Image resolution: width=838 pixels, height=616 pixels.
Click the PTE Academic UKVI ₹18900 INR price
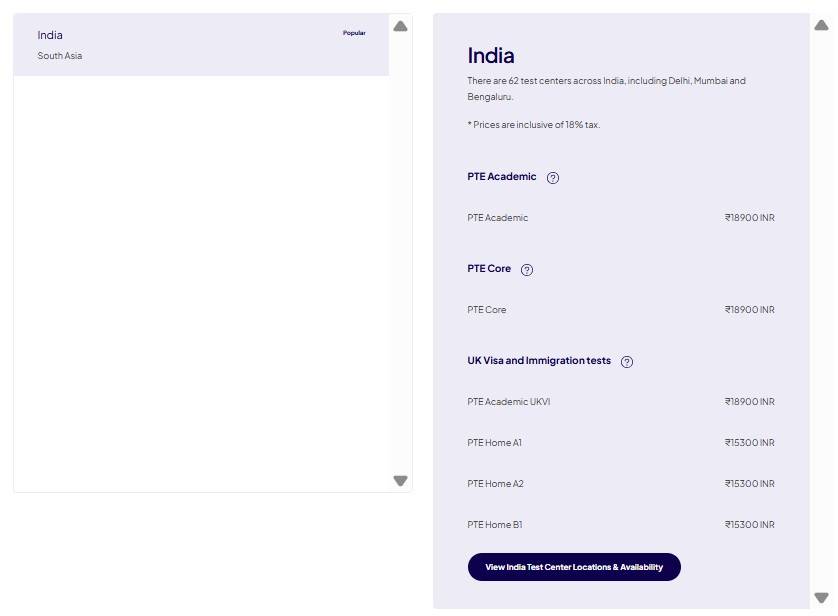[749, 402]
